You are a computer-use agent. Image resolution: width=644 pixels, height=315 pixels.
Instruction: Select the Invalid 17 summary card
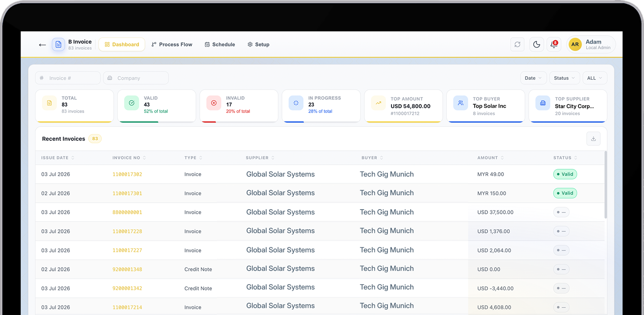click(x=239, y=106)
